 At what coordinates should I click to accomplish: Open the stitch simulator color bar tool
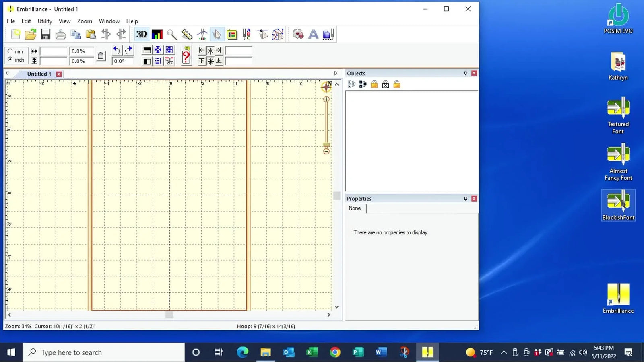(157, 34)
